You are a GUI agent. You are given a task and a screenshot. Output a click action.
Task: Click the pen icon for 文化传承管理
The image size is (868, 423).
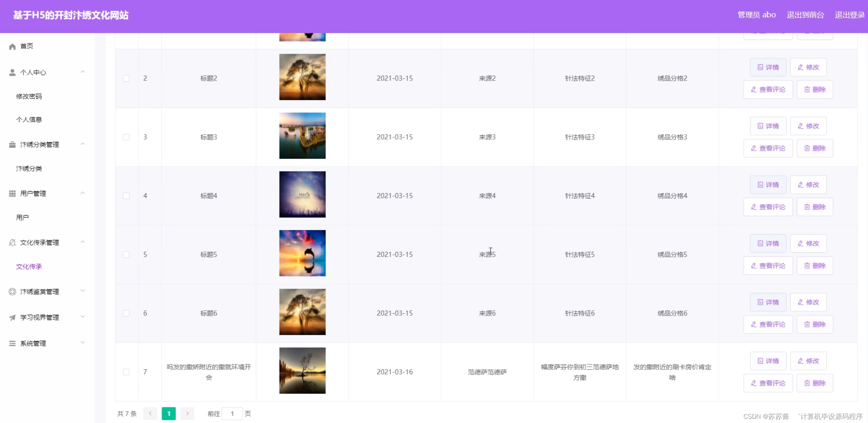(12, 242)
